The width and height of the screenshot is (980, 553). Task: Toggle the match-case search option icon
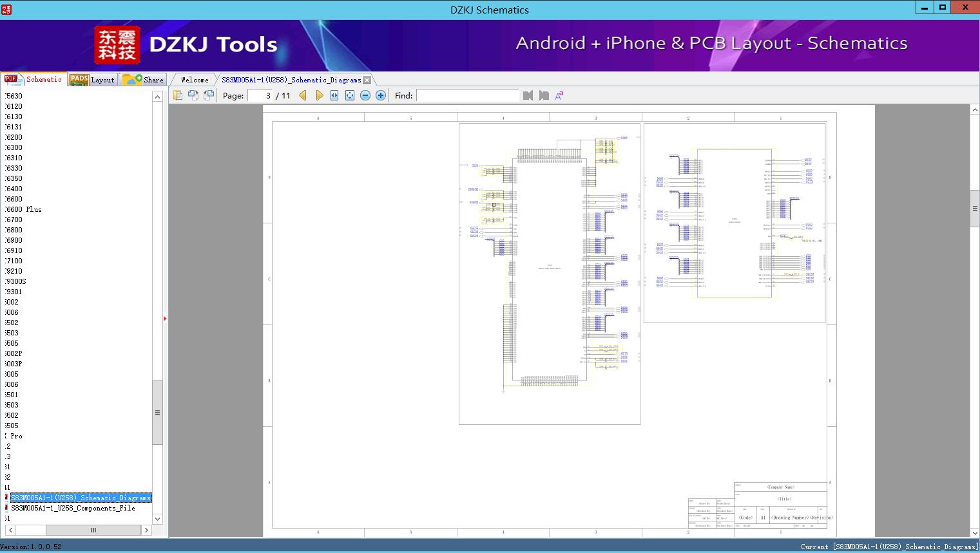click(559, 95)
